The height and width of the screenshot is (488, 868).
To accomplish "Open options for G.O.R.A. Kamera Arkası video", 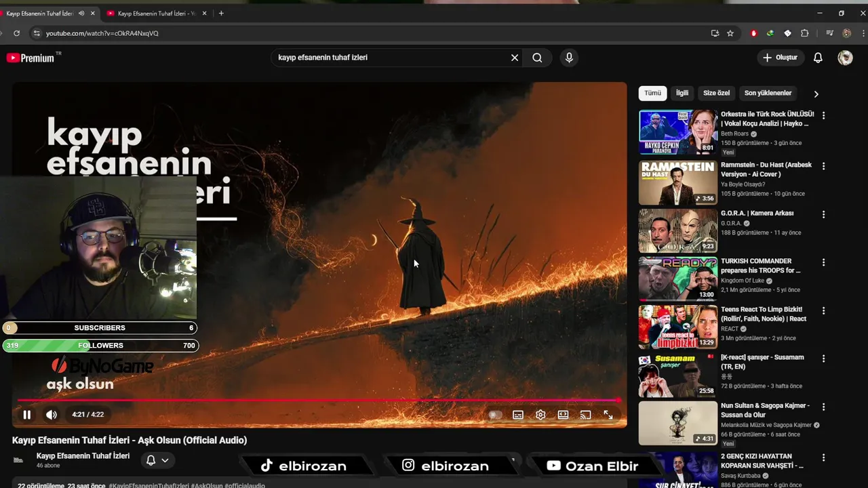I will 823,214.
